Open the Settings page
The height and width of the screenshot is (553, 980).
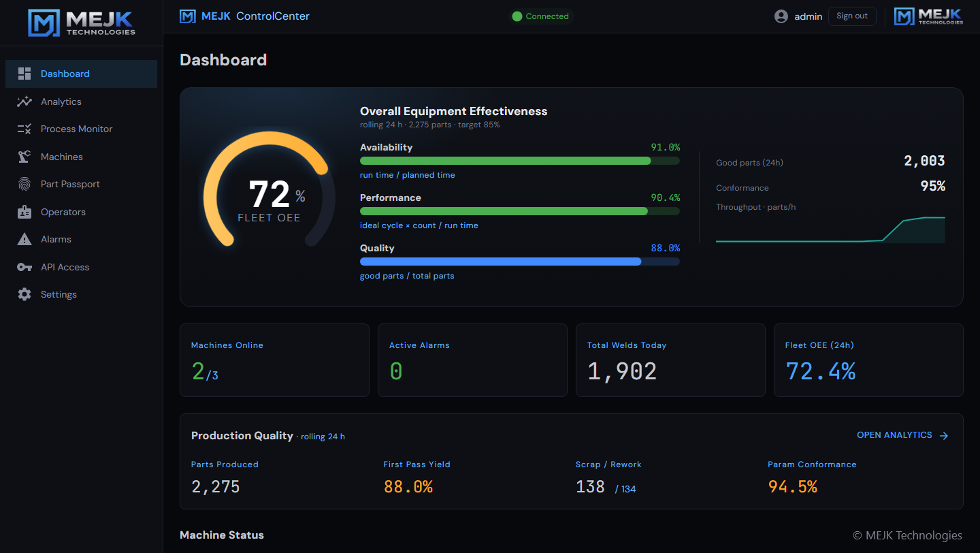(x=81, y=294)
